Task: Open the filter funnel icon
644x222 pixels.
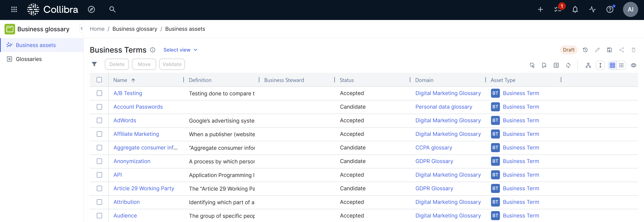Action: pyautogui.click(x=94, y=64)
